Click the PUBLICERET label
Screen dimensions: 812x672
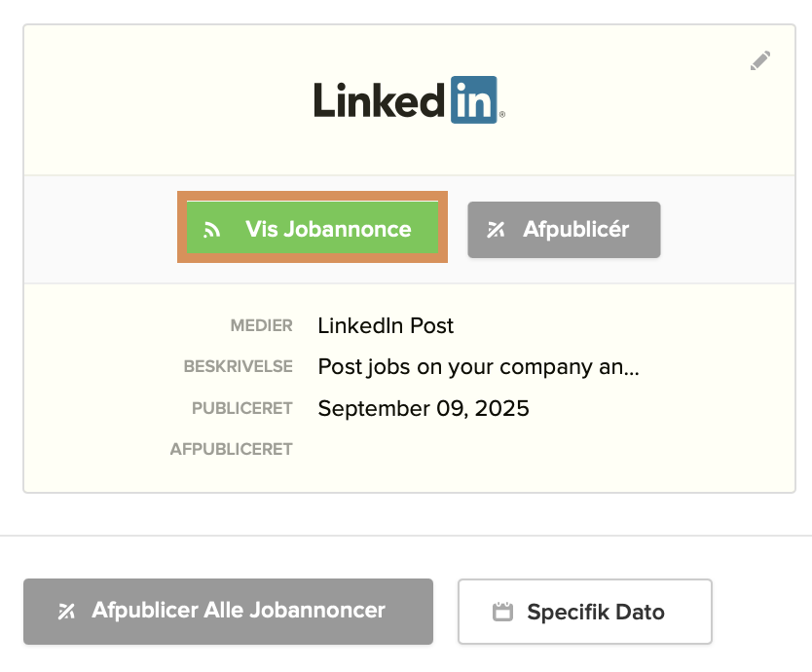click(241, 408)
